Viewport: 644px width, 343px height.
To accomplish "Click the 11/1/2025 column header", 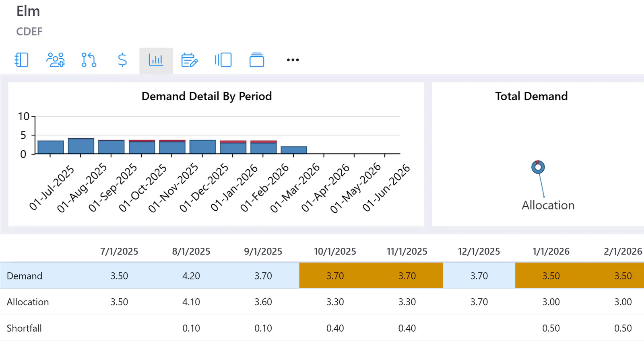I will click(407, 251).
